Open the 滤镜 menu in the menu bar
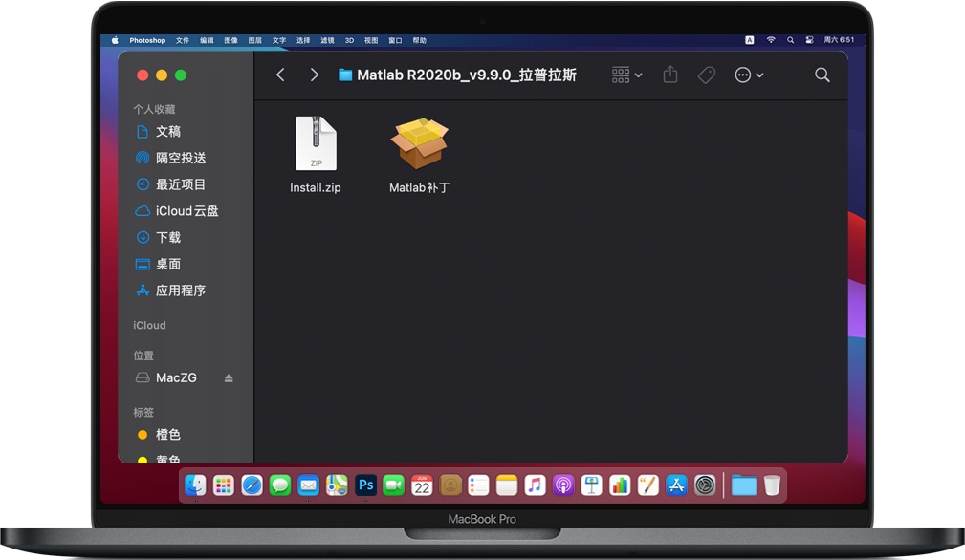 [325, 40]
